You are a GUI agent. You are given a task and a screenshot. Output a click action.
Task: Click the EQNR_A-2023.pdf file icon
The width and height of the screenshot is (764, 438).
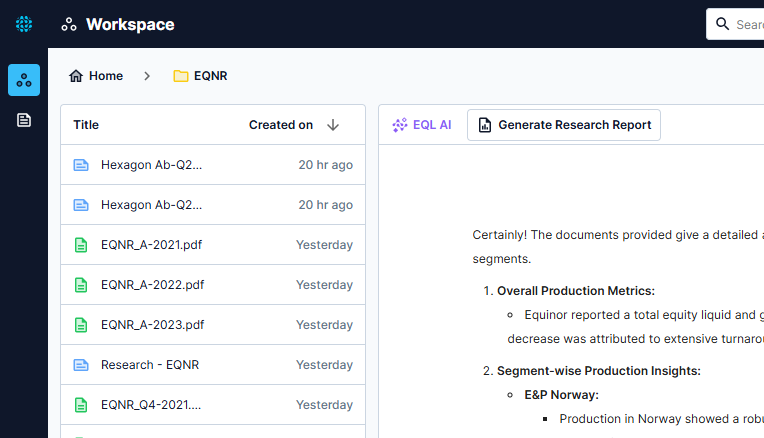81,324
